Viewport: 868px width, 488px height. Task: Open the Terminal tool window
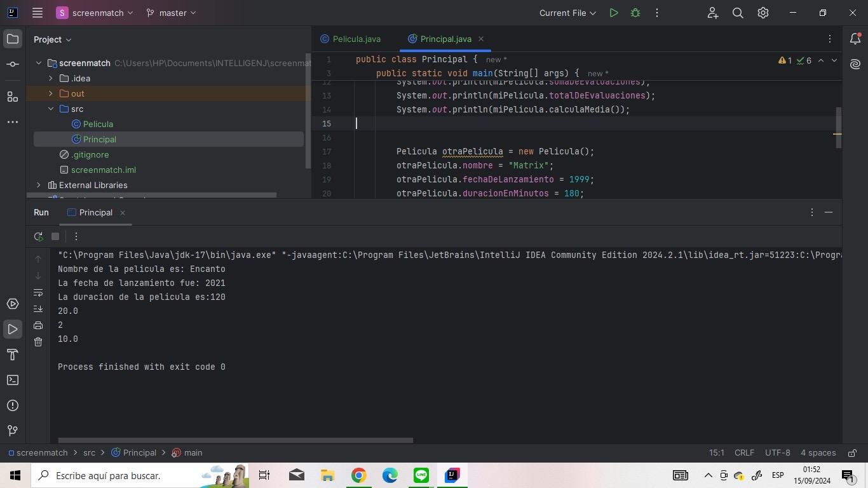point(13,380)
